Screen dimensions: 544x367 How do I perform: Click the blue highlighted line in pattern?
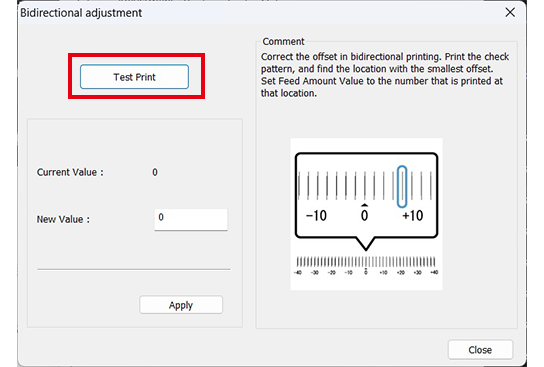click(x=402, y=187)
